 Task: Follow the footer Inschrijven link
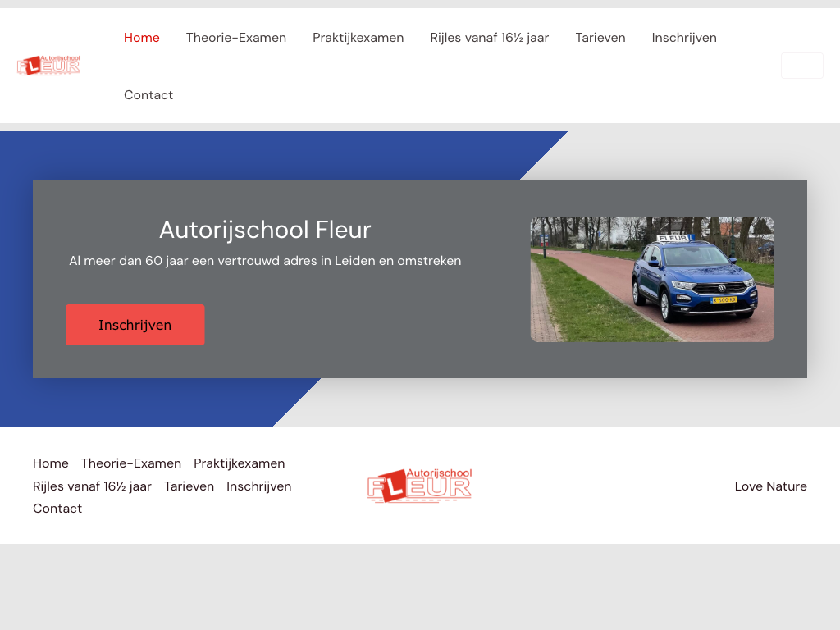[259, 486]
